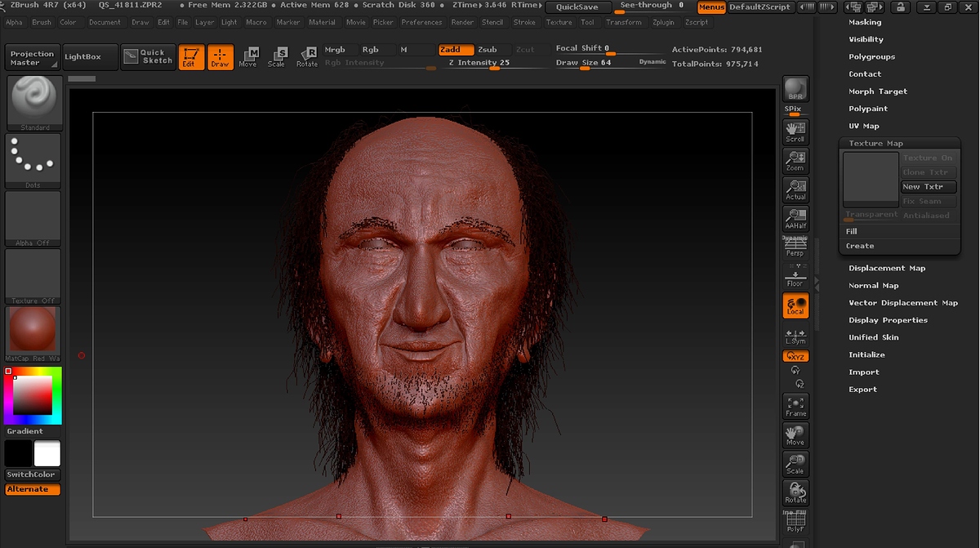Toggle XYZ rotation mode
This screenshot has width=980, height=548.
tap(795, 357)
